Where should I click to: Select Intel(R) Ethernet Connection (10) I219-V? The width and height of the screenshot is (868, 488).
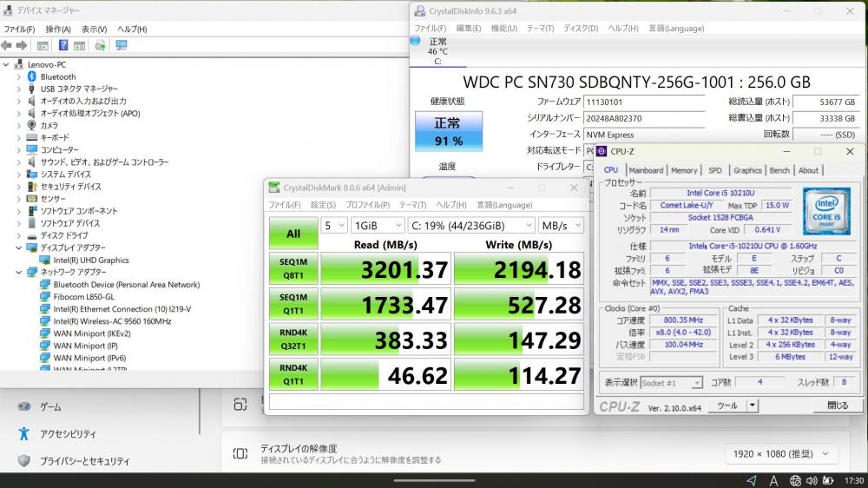(122, 308)
